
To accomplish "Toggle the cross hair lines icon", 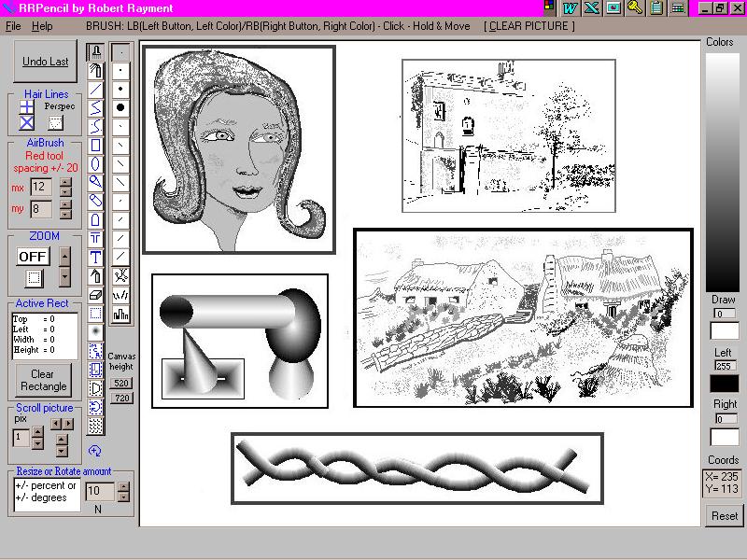I will (27, 107).
